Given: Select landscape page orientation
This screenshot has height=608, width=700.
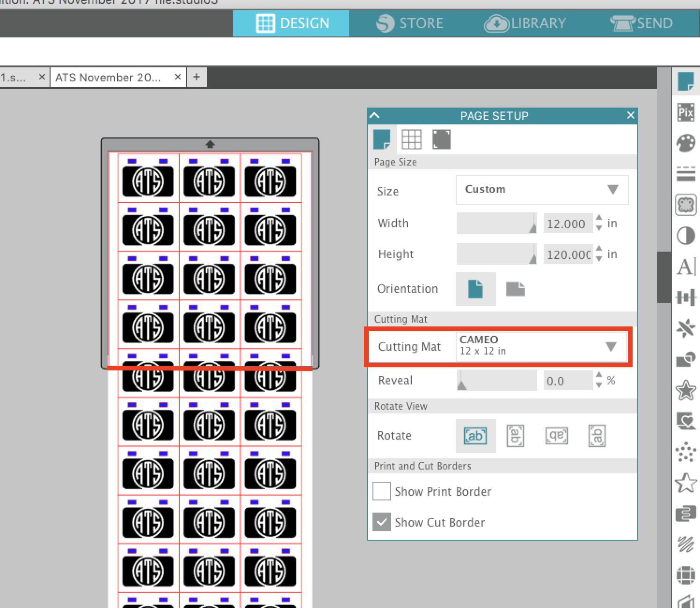Looking at the screenshot, I should [516, 289].
